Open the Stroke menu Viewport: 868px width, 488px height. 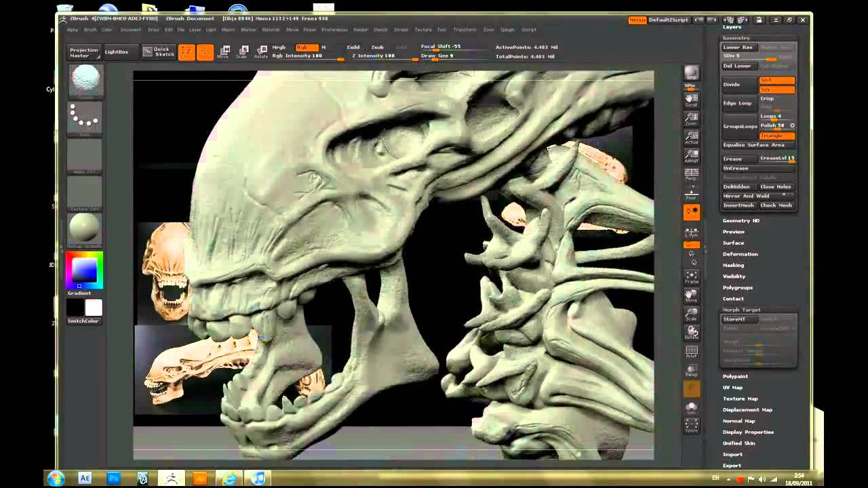coord(401,30)
